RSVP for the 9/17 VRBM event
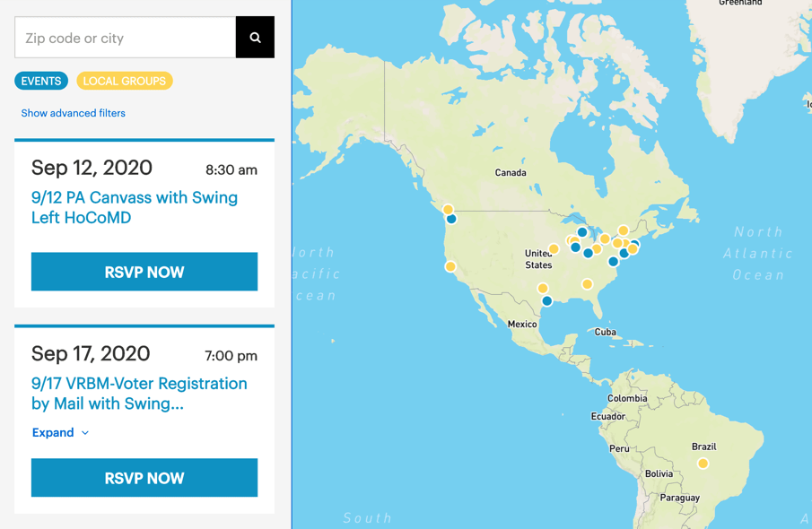This screenshot has height=529, width=812. (x=144, y=478)
